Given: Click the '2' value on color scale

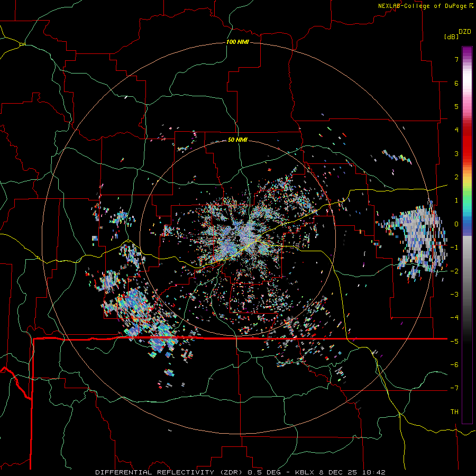Looking at the screenshot, I should tap(456, 177).
